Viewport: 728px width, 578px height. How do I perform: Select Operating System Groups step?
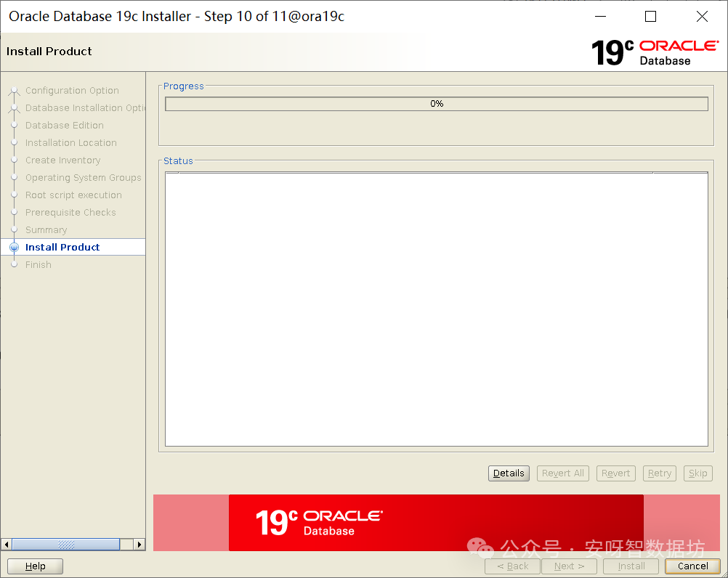(x=83, y=178)
